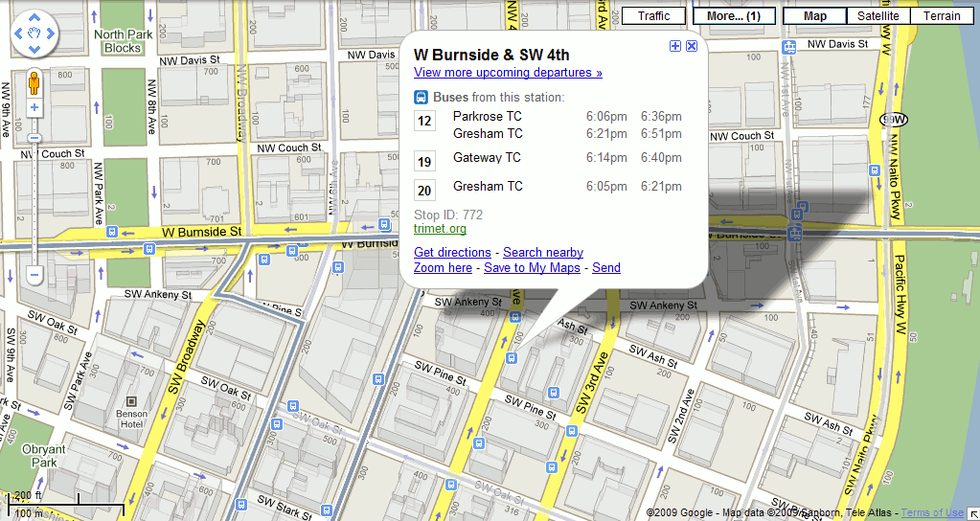This screenshot has width=980, height=521.
Task: Maximize the info window with the plus icon
Action: click(x=675, y=46)
